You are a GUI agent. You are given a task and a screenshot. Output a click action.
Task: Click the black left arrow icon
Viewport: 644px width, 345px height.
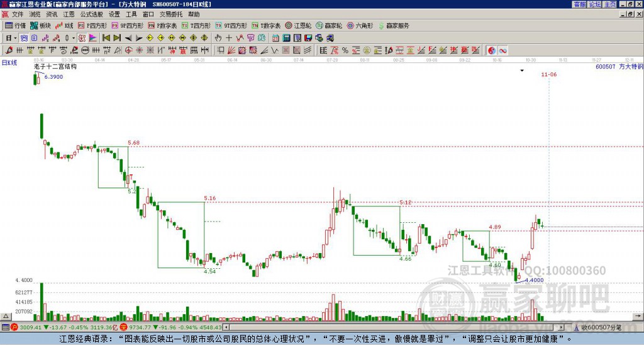(128, 38)
